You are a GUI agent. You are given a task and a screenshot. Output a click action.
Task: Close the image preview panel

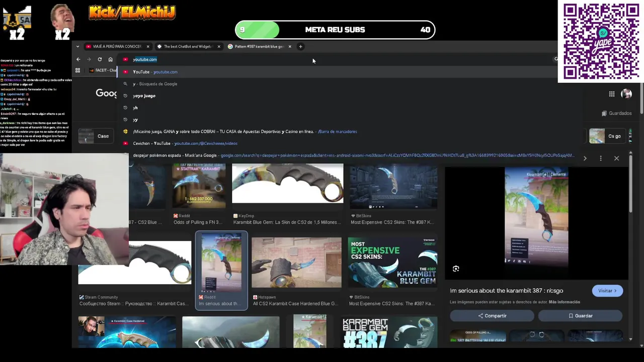616,158
